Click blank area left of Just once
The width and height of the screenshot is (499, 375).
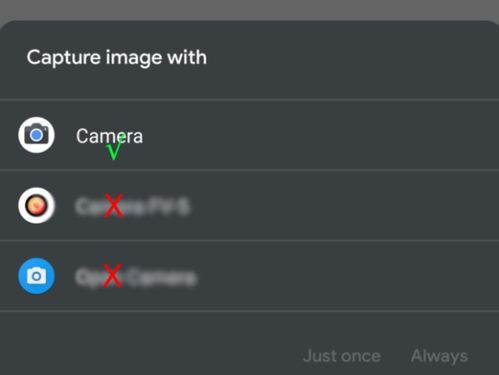(x=150, y=356)
